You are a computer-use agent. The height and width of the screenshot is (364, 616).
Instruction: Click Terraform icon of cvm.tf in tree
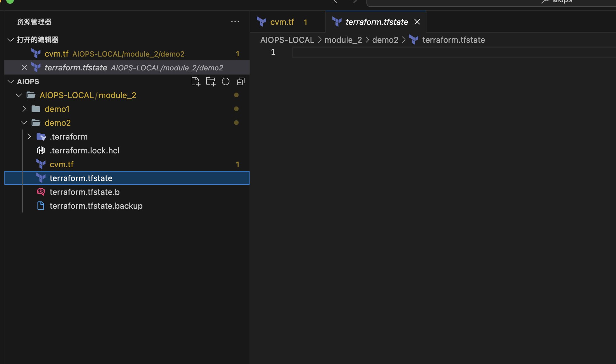click(x=41, y=164)
